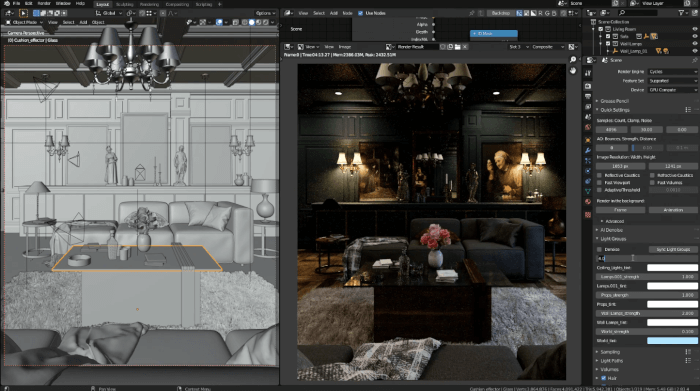The height and width of the screenshot is (391, 700).
Task: Click the outliner search field
Action: tap(638, 13)
